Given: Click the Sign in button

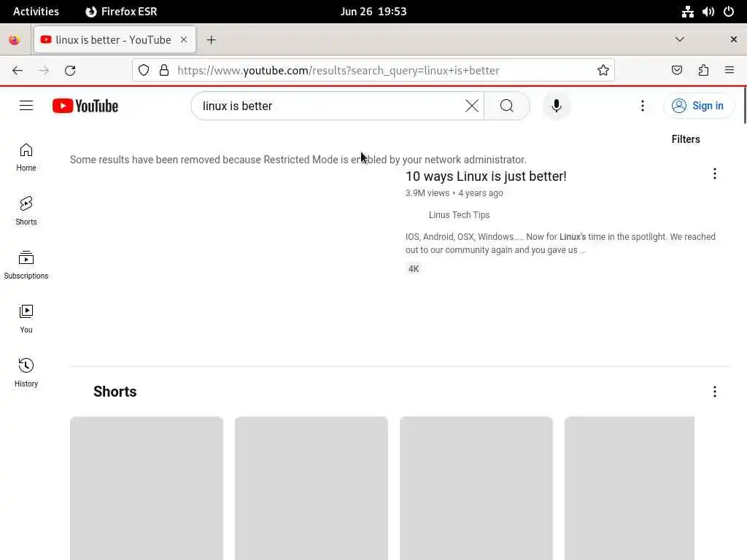Looking at the screenshot, I should [698, 106].
